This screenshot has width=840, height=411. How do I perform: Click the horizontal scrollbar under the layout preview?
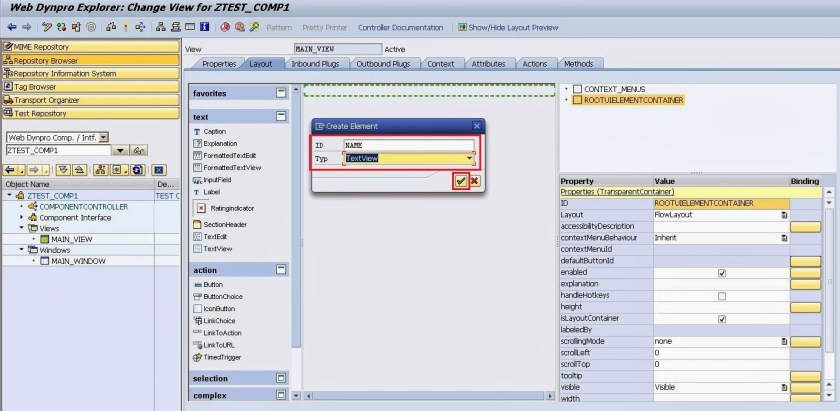[430, 395]
